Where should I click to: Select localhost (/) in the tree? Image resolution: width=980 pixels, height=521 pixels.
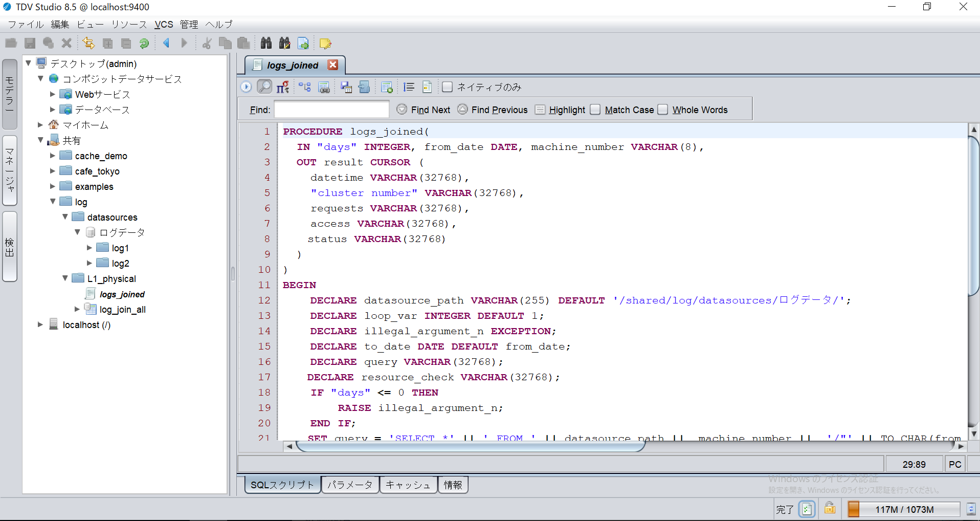(86, 325)
